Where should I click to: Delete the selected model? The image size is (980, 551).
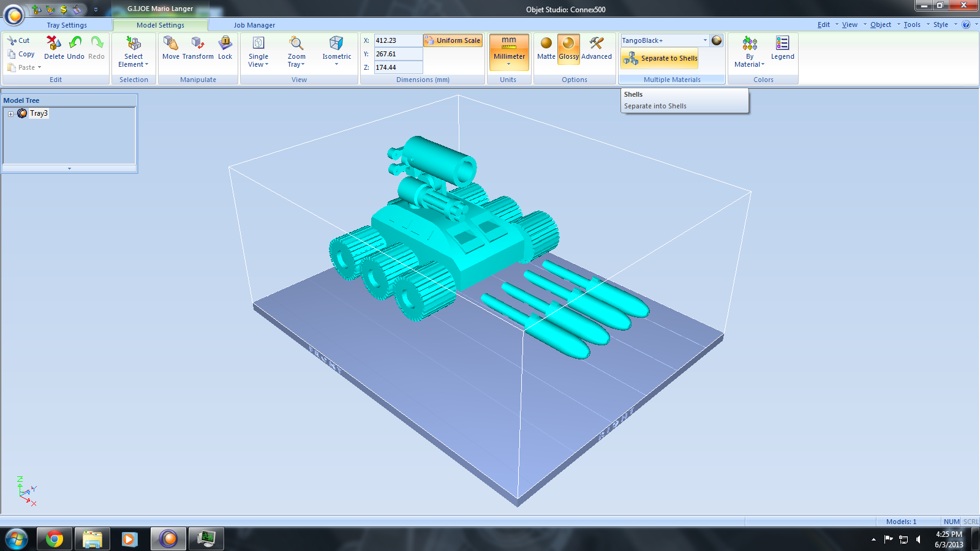click(54, 48)
